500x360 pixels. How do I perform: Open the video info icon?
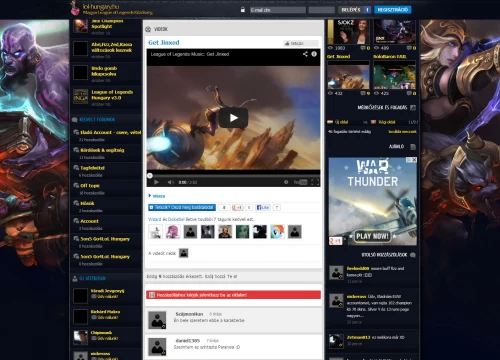(314, 54)
